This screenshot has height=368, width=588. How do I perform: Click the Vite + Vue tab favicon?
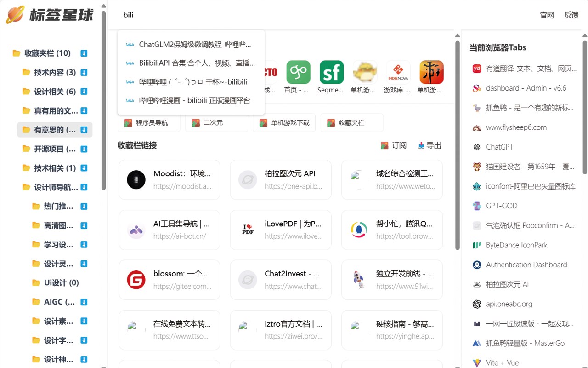tap(477, 363)
